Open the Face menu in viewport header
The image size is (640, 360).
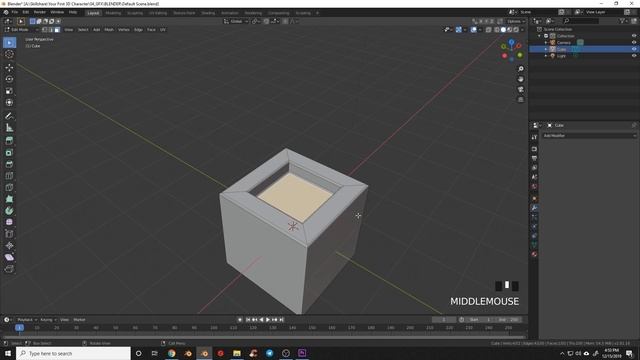(151, 30)
